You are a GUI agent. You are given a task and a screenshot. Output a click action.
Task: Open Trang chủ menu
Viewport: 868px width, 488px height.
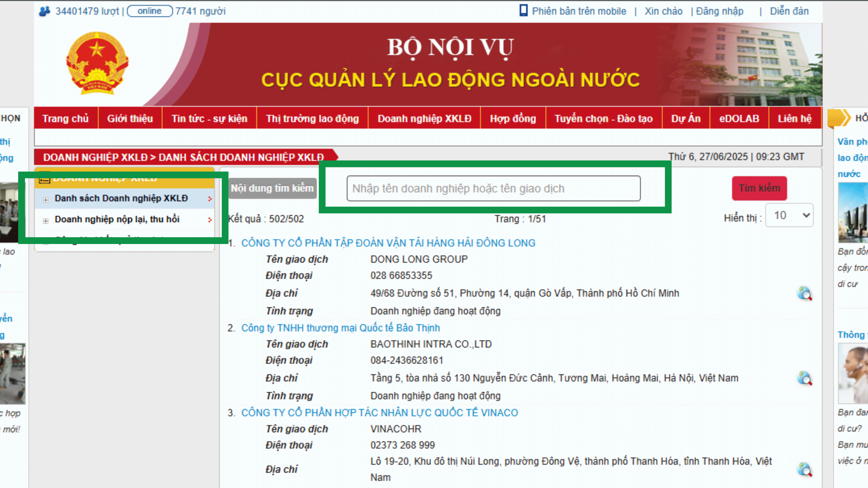point(66,118)
